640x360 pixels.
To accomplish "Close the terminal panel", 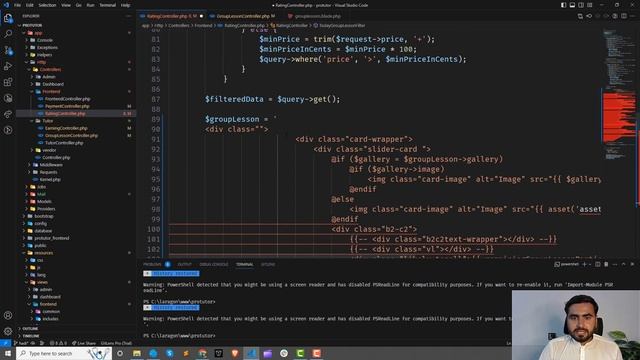I will (x=632, y=264).
